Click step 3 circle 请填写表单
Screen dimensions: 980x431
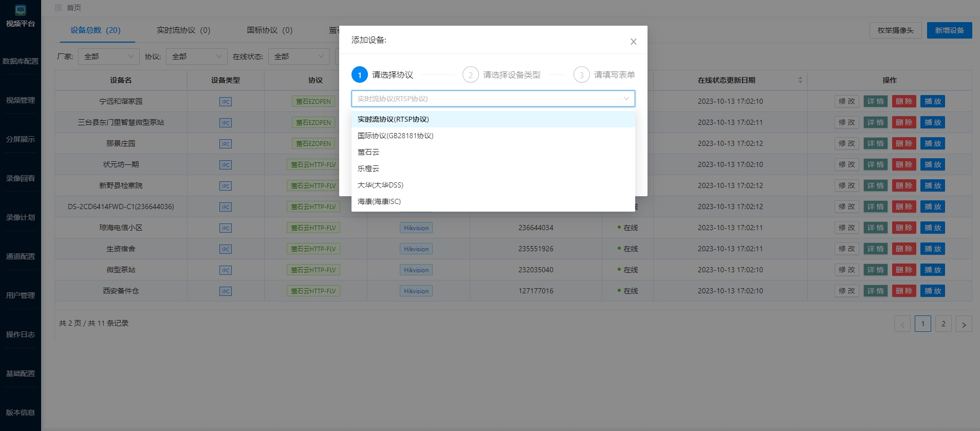(x=582, y=75)
